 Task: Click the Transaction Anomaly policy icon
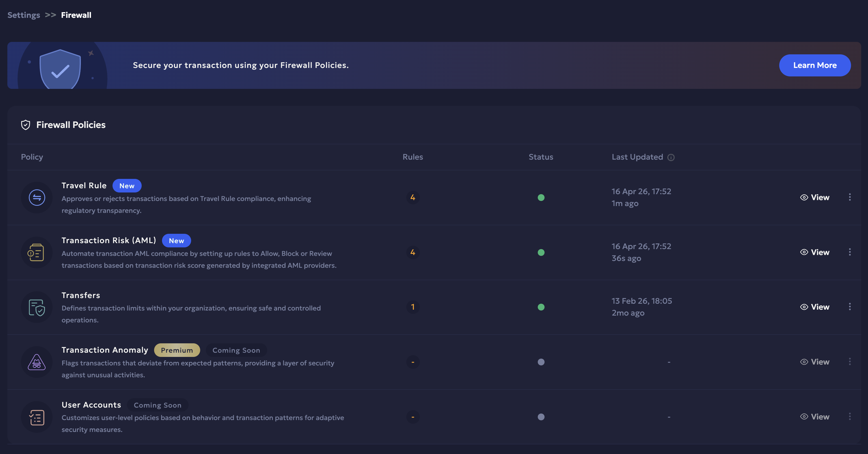(x=37, y=362)
